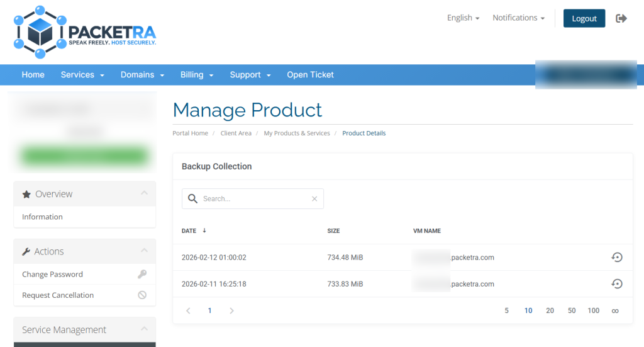Click the search magnifier icon
The image size is (644, 347).
pos(192,198)
